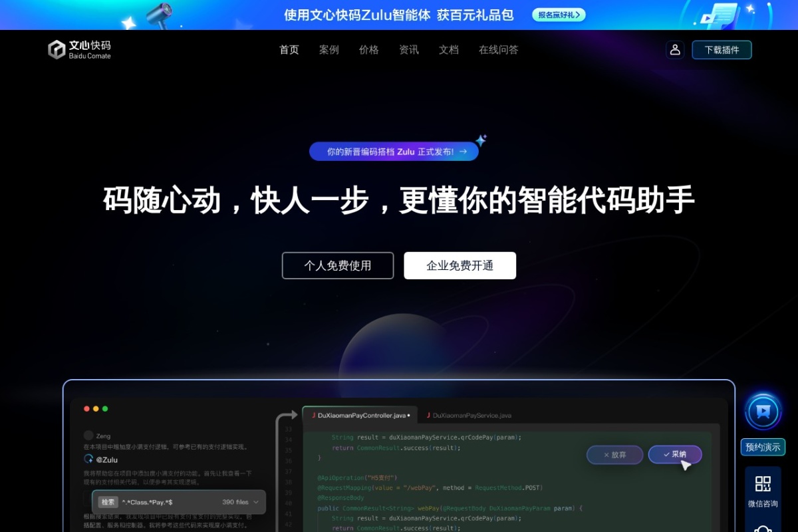Switch to the DuXiaomanPayService.java tab
798x532 pixels.
(469, 415)
